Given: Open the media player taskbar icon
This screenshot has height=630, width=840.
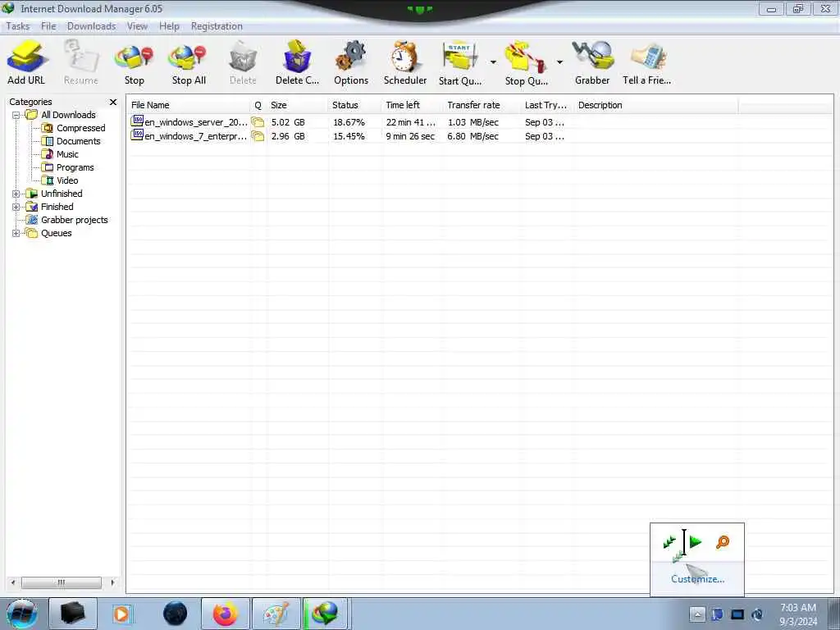Looking at the screenshot, I should coord(121,614).
